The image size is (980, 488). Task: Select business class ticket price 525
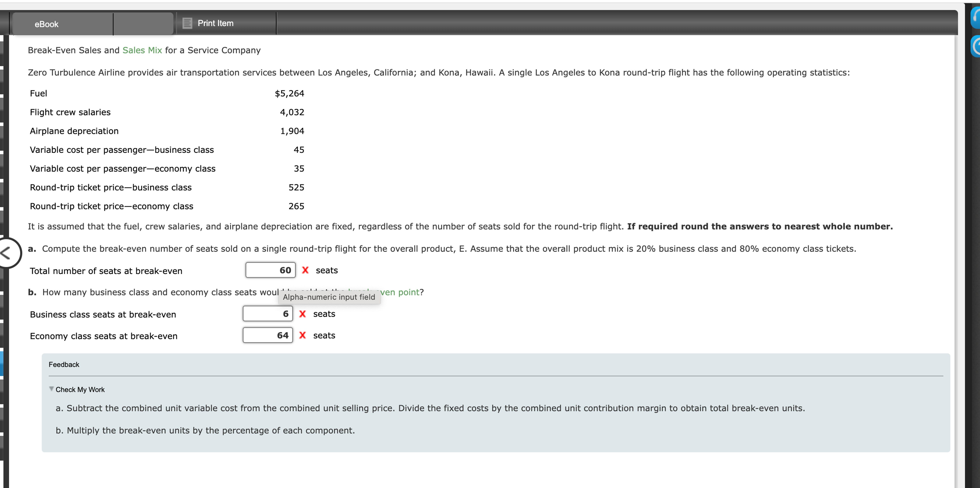pos(296,187)
